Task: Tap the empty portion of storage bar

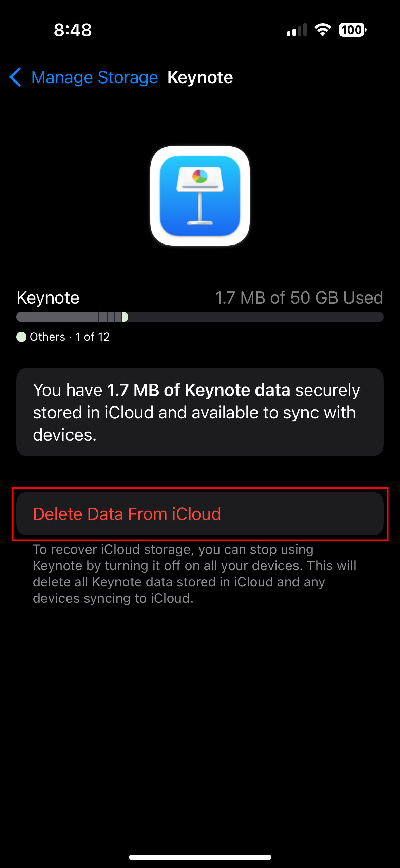Action: 254,317
